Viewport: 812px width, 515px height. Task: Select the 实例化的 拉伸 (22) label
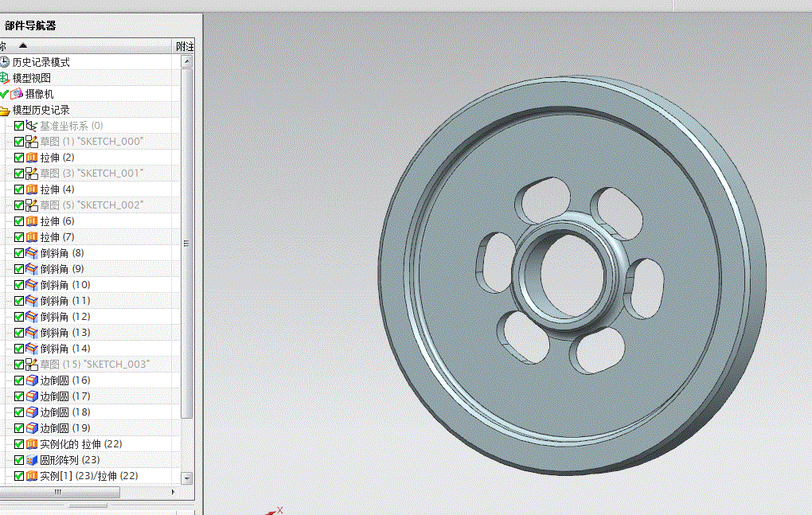pos(81,444)
